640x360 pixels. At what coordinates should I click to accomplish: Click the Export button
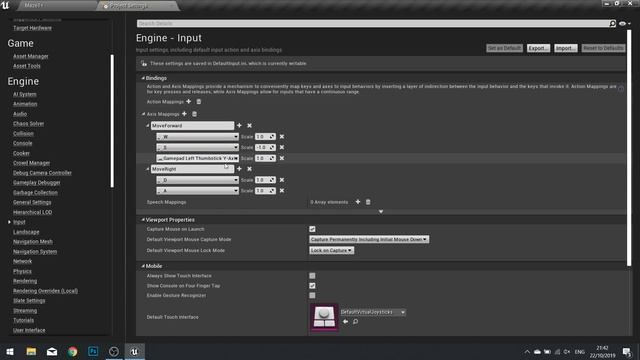[x=538, y=48]
